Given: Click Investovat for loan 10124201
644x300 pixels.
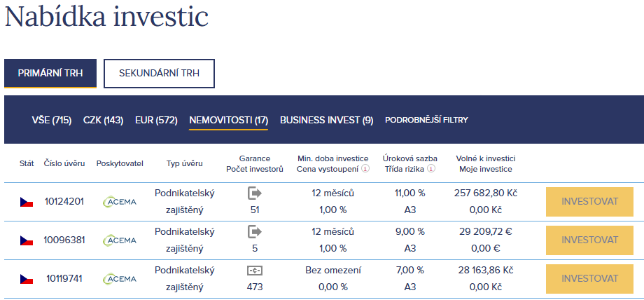Looking at the screenshot, I should (x=589, y=202).
